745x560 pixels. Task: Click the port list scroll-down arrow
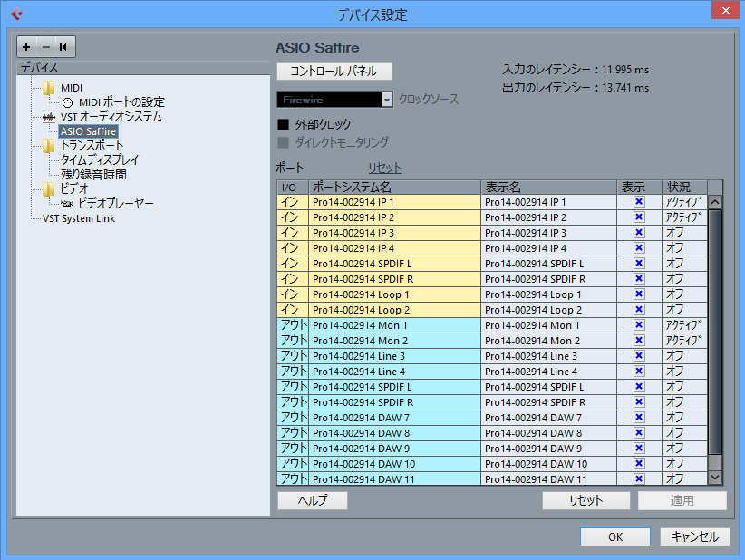click(715, 477)
